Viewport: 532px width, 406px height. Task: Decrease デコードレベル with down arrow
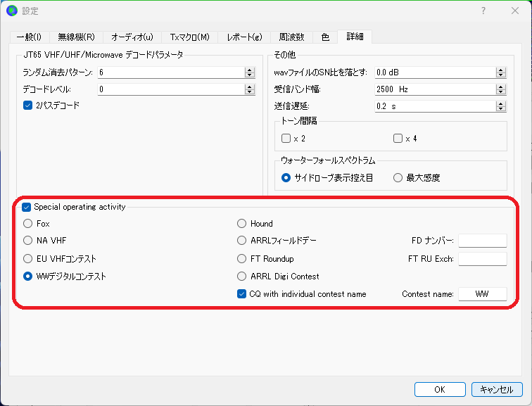(x=250, y=91)
